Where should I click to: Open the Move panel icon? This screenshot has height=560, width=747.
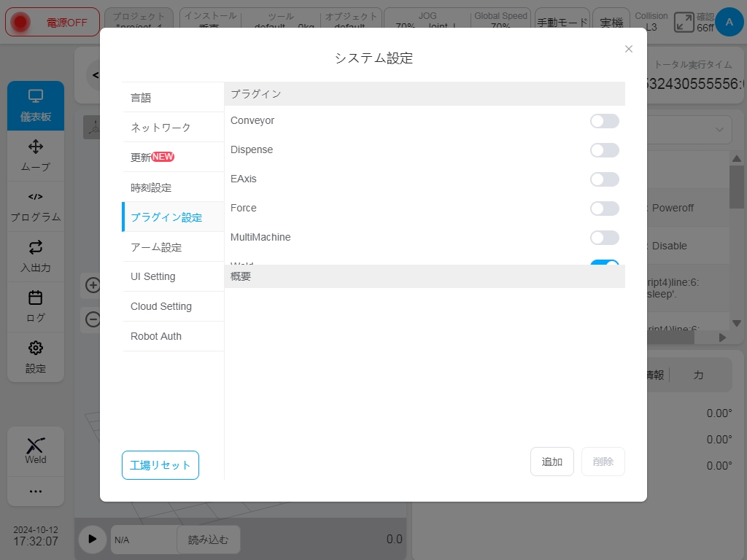36,147
